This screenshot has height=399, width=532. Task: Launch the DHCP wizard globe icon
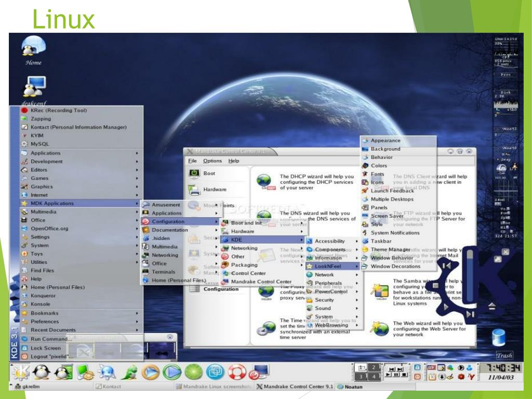point(265,182)
